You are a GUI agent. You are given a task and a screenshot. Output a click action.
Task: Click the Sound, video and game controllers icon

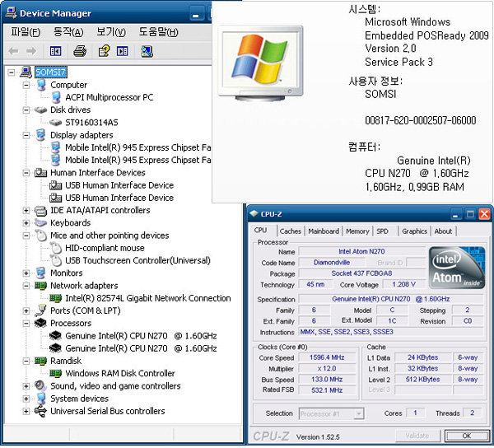point(40,385)
